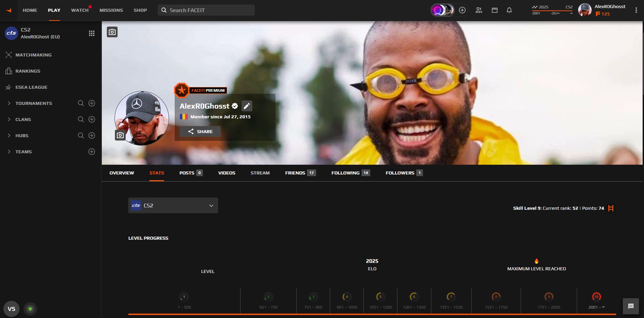
Task: Open the friends list icon in top bar
Action: pyautogui.click(x=479, y=10)
